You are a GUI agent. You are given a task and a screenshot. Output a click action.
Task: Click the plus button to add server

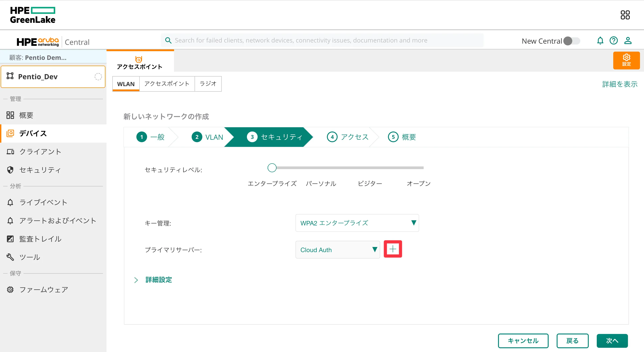point(393,249)
